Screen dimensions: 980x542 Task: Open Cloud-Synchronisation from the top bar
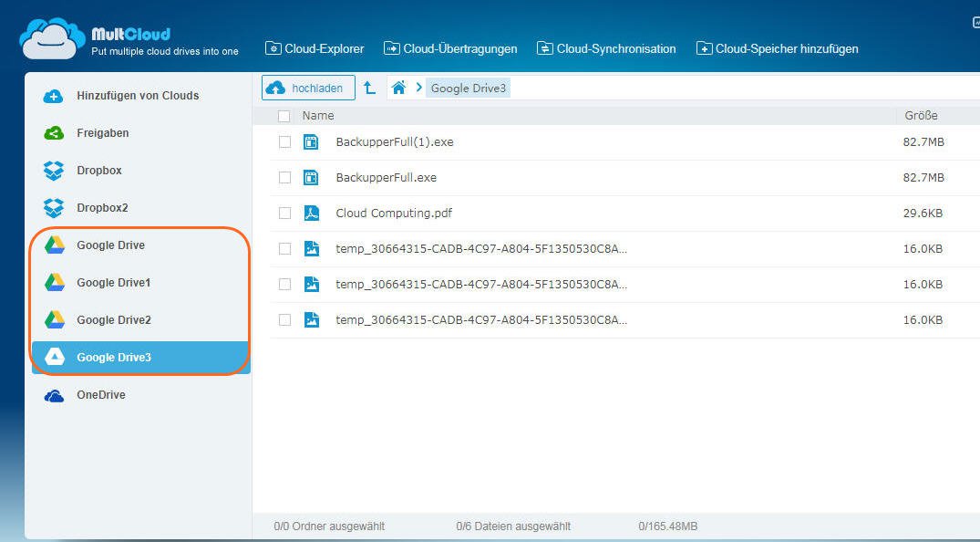(606, 48)
